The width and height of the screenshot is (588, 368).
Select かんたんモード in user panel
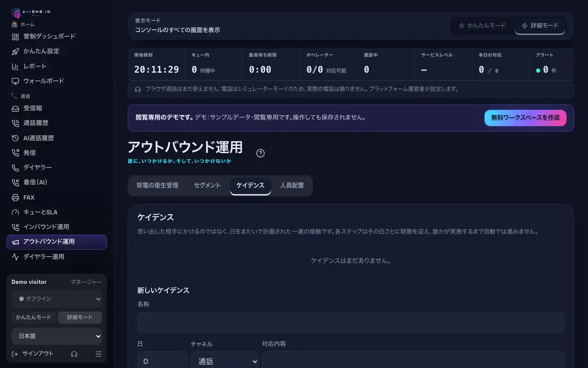(34, 317)
